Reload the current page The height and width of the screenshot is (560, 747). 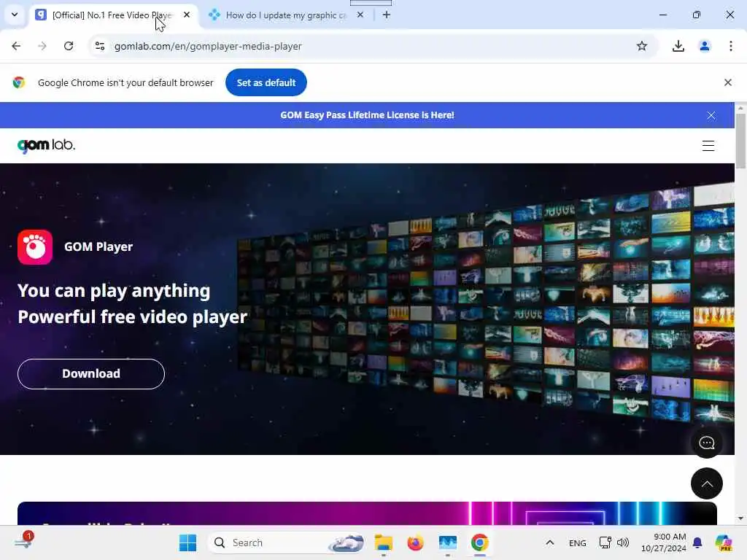[69, 46]
